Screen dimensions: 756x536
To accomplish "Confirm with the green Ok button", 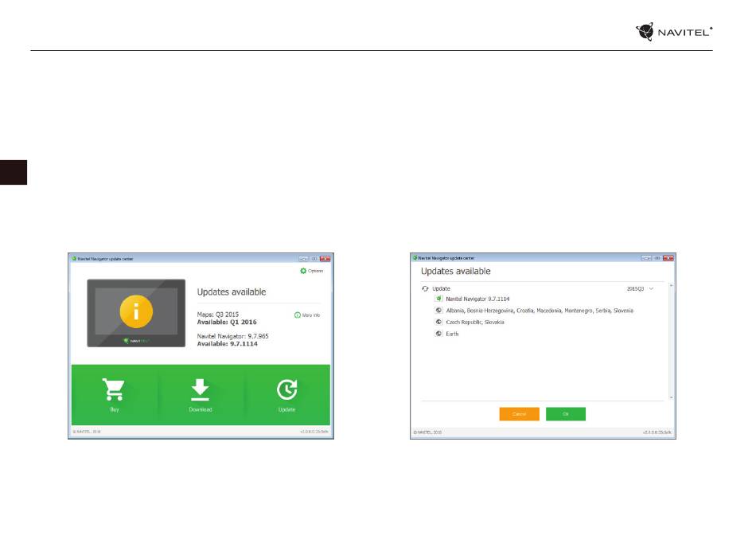I will [566, 414].
